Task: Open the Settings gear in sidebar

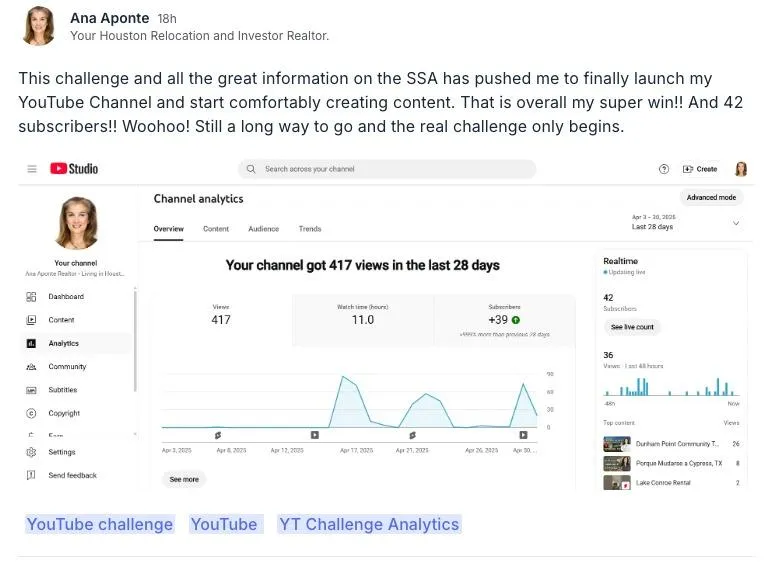Action: tap(31, 452)
